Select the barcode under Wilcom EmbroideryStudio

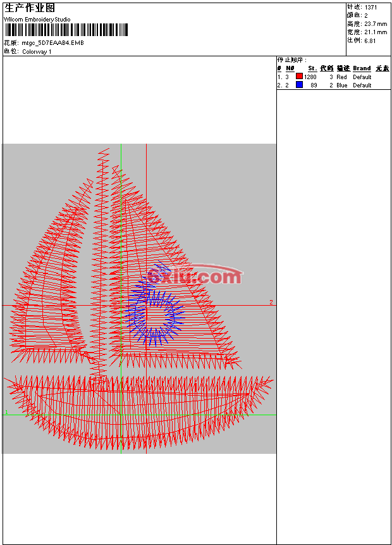point(66,30)
